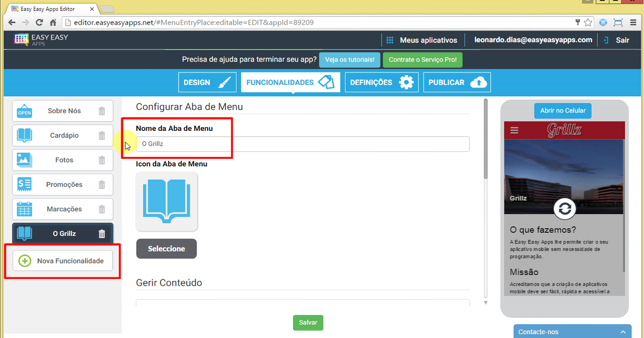Click the green Salvar button
Image resolution: width=644 pixels, height=338 pixels.
[x=308, y=322]
